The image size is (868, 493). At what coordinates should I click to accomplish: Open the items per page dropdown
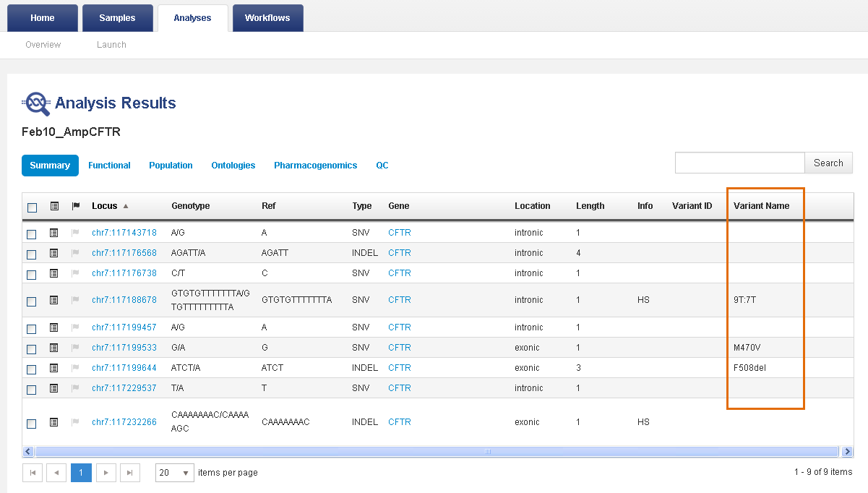pos(175,473)
